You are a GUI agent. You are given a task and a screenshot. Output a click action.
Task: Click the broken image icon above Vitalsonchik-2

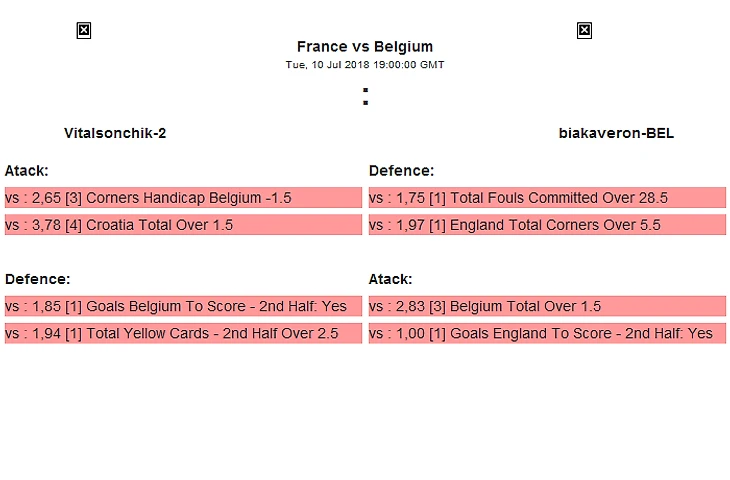click(84, 31)
